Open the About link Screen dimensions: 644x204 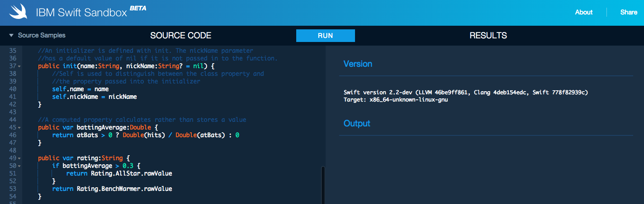(584, 12)
